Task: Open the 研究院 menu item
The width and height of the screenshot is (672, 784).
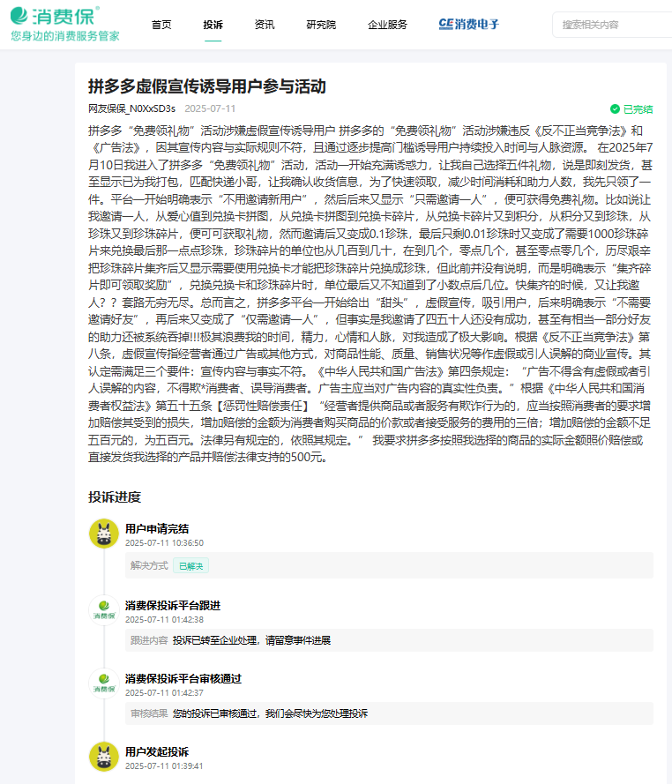Action: (321, 25)
